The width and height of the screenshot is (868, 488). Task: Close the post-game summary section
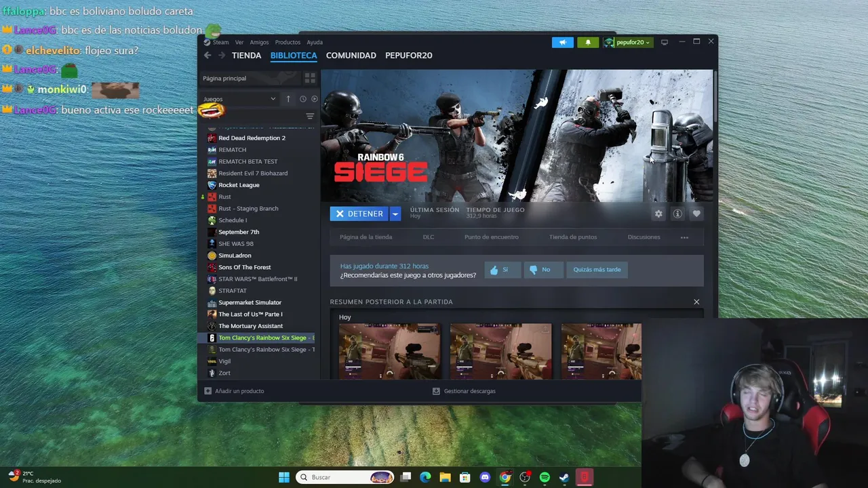[x=696, y=302]
